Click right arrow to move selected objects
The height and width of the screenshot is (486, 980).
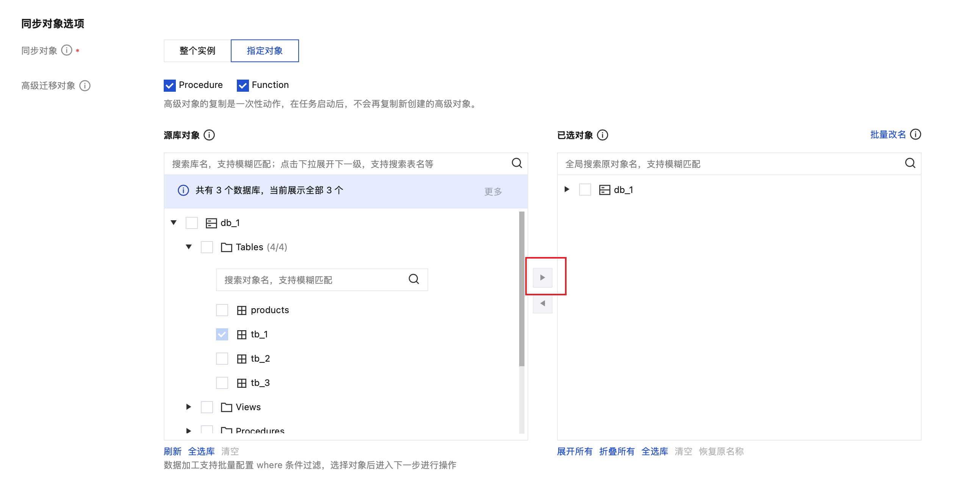pyautogui.click(x=543, y=277)
